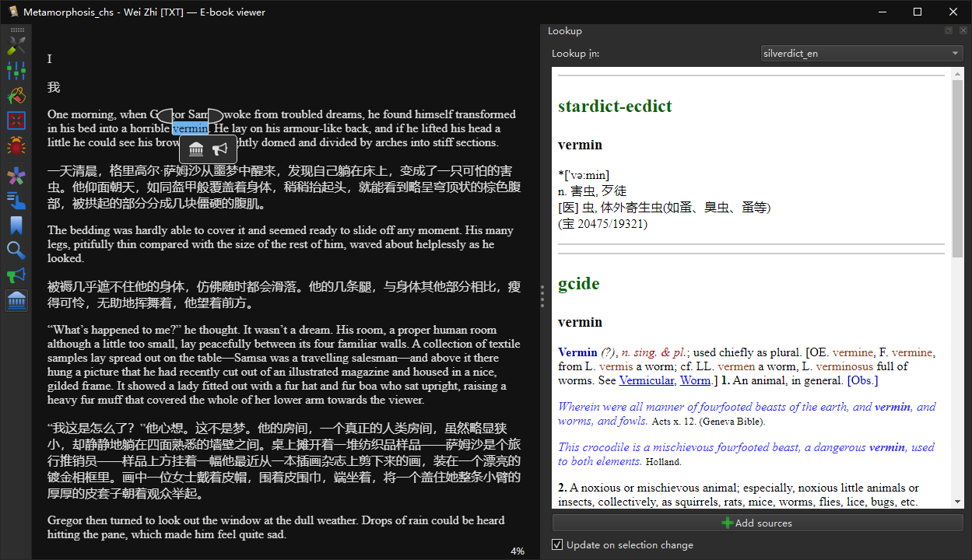Open viewer preferences sliders icon
972x560 pixels.
point(16,71)
